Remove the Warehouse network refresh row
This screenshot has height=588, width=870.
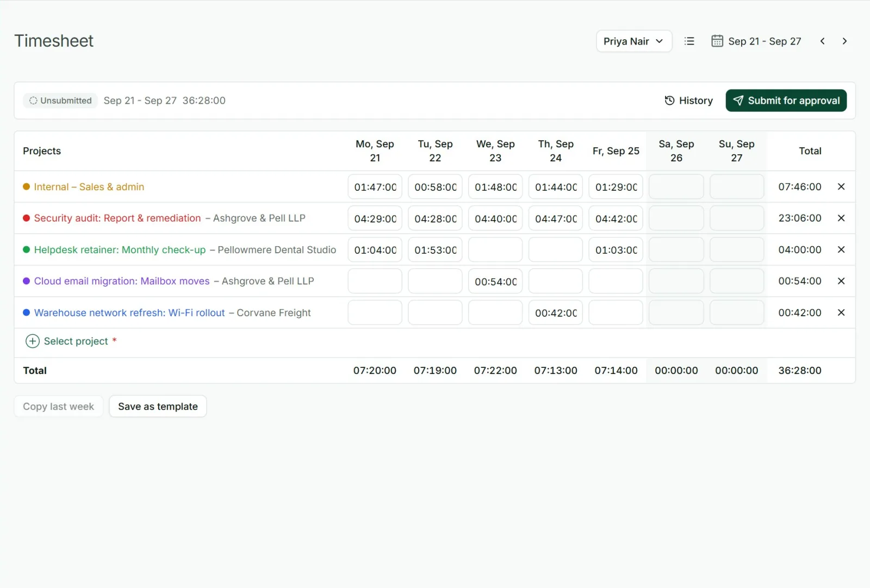coord(841,312)
